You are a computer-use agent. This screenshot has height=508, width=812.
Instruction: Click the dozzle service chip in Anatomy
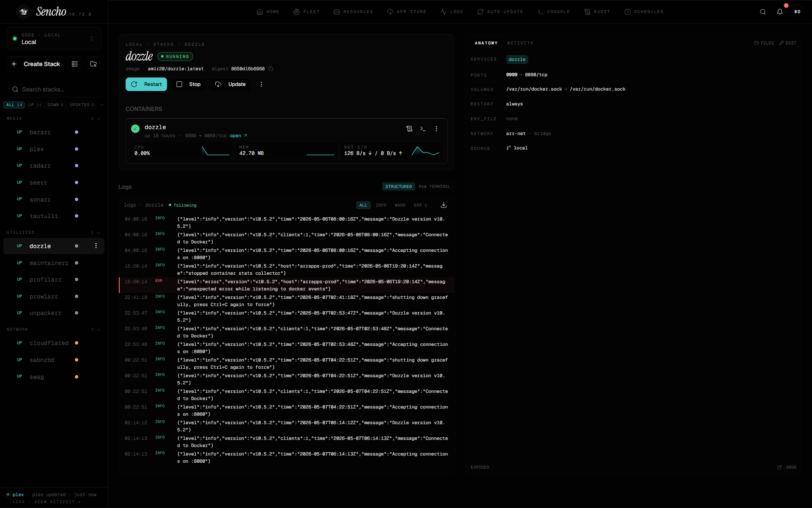click(517, 60)
